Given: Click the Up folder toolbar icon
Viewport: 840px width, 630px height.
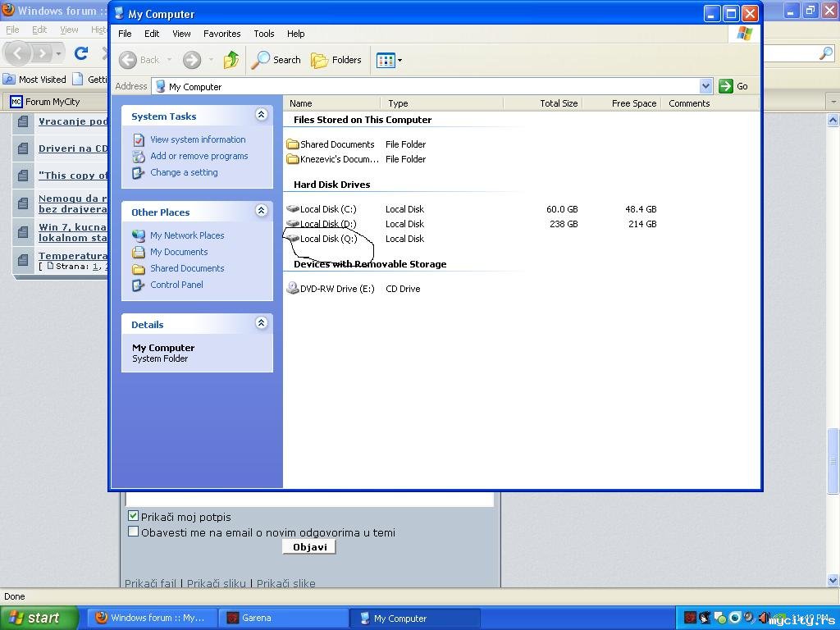Looking at the screenshot, I should pyautogui.click(x=231, y=60).
